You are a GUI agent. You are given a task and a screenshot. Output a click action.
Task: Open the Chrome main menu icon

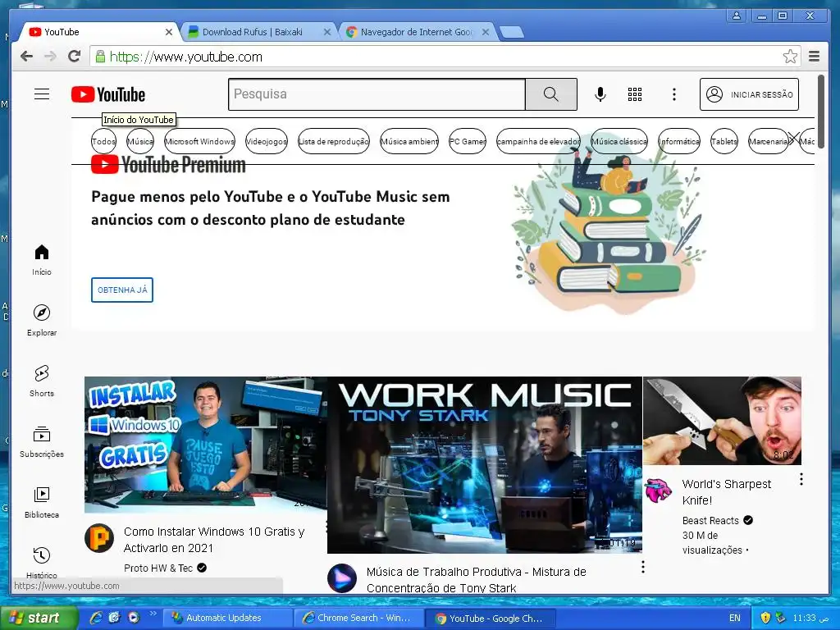[x=815, y=57]
